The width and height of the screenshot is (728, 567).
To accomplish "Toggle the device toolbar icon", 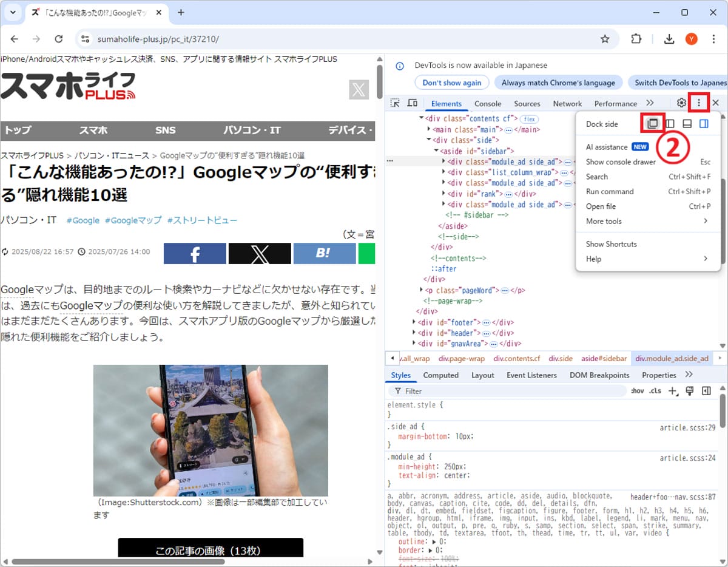I will click(412, 103).
